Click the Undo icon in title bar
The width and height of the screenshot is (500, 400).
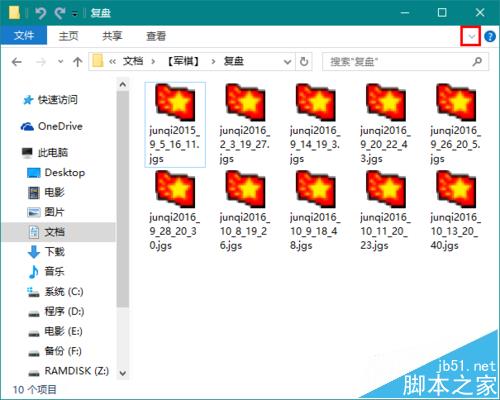(41, 13)
